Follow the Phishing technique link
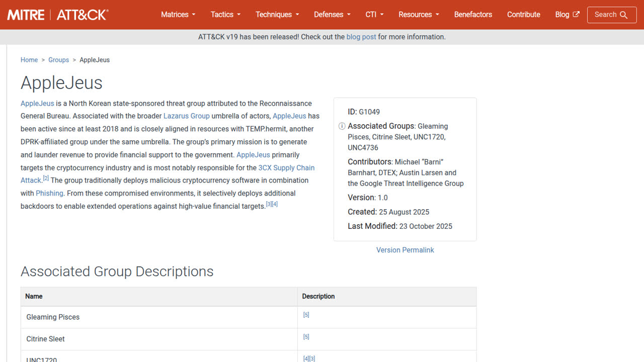 click(x=49, y=193)
